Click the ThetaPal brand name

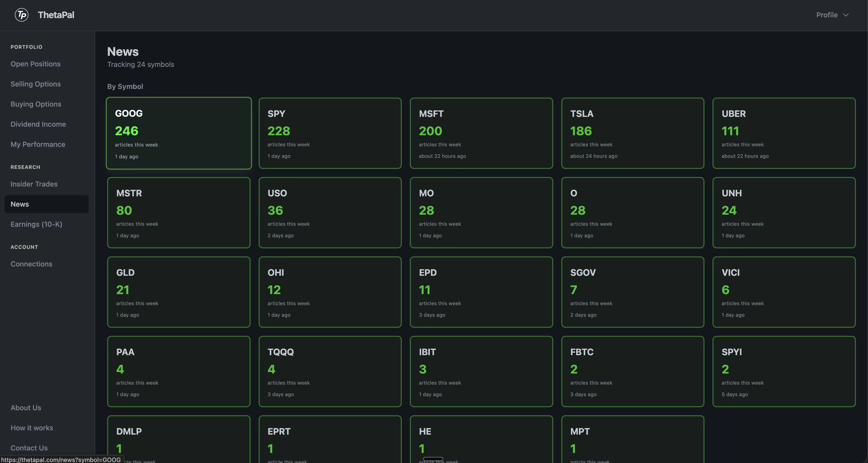point(56,15)
